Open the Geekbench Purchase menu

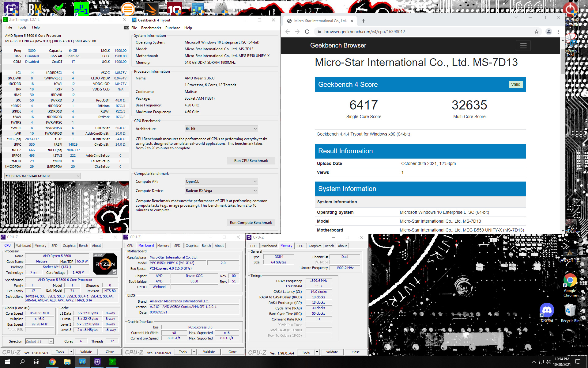173,28
